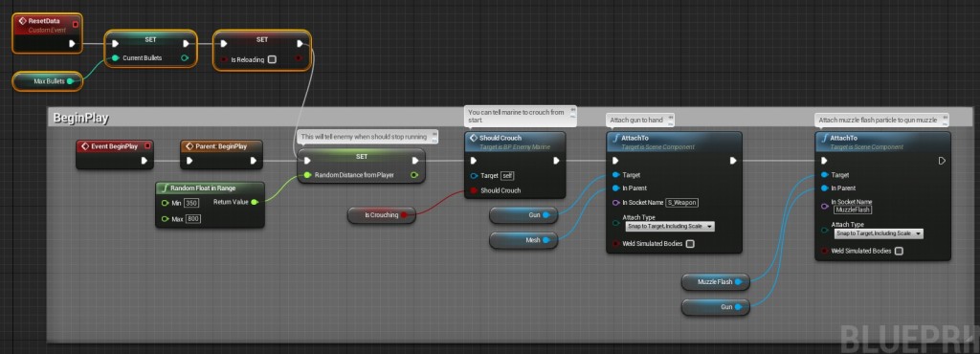Select the Muzzle Flash variable node

point(715,282)
